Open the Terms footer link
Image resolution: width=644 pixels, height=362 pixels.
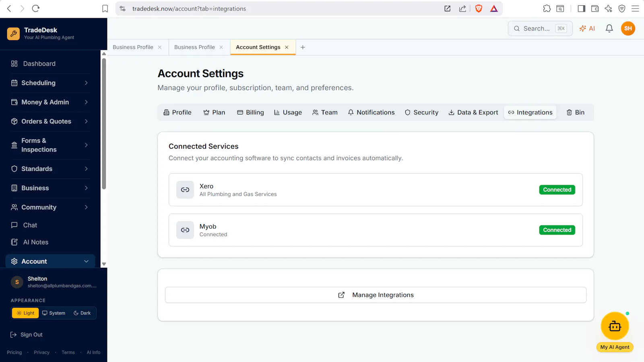[68, 352]
